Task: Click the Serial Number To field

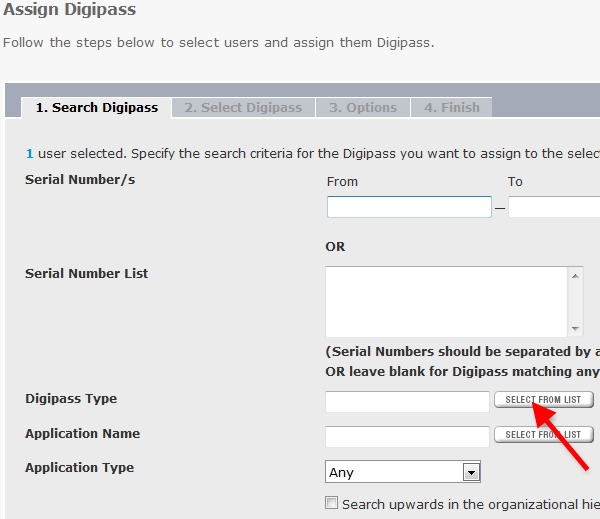Action: tap(554, 207)
